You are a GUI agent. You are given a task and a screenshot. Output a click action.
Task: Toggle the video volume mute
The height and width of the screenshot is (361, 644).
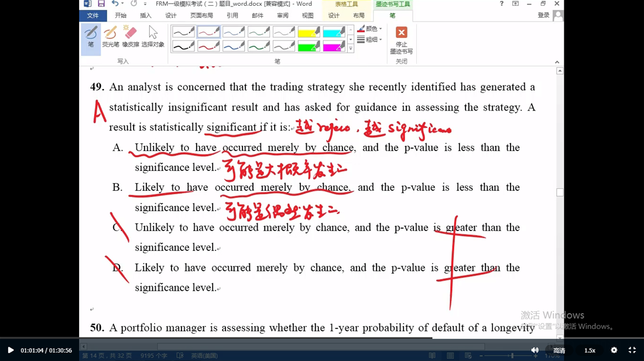tap(535, 350)
